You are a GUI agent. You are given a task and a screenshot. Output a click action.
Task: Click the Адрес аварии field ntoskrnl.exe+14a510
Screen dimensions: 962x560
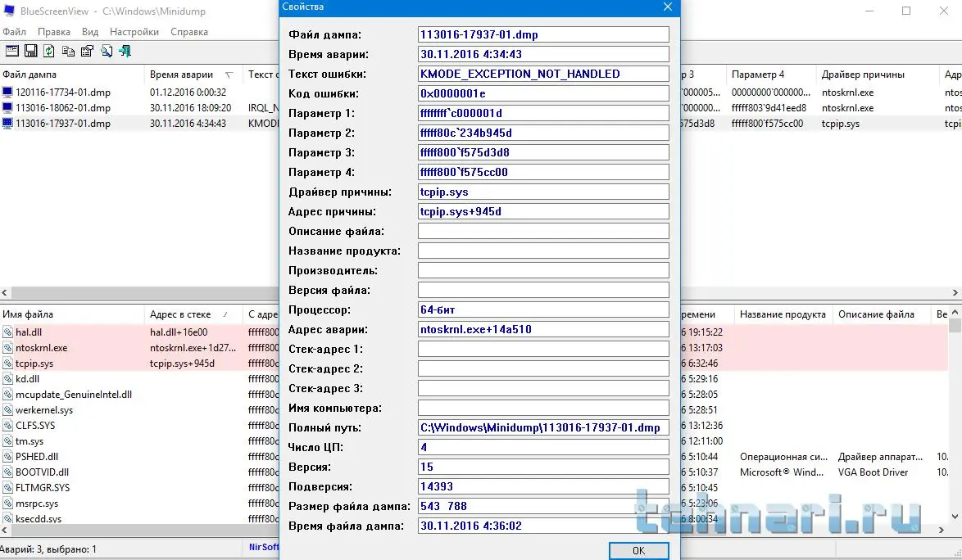[x=543, y=329]
